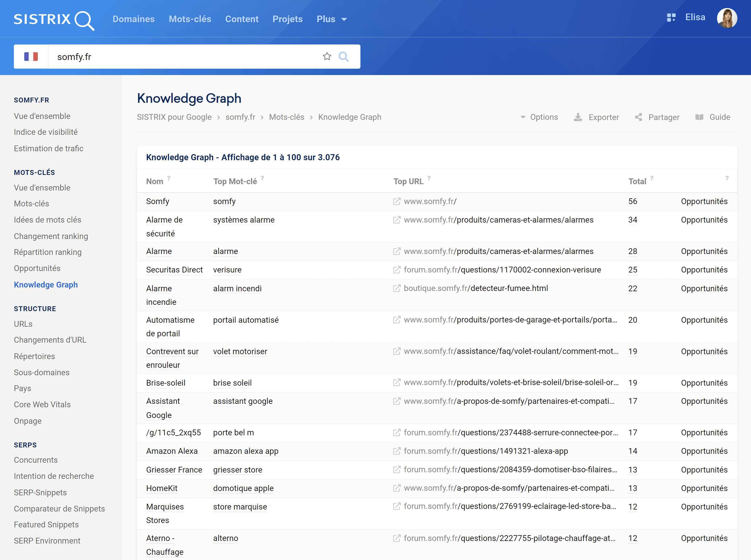Expand the Plus dropdown menu

click(x=331, y=19)
